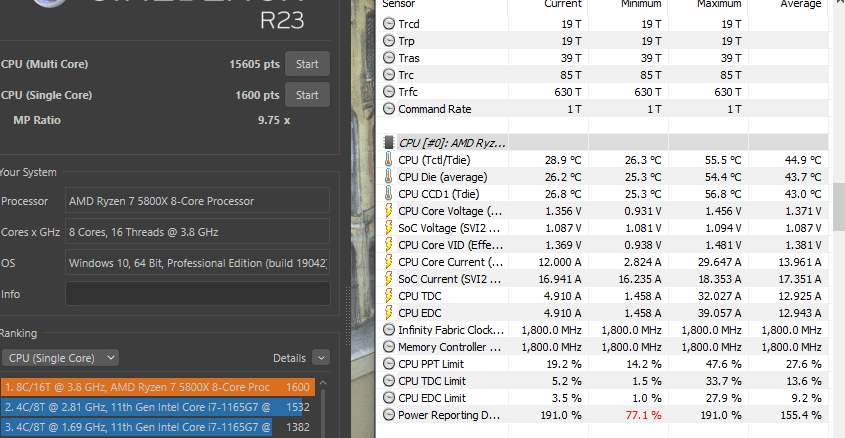Screen dimensions: 845x438
Task: Click the CPU Core VID lightning icon
Action: click(389, 245)
